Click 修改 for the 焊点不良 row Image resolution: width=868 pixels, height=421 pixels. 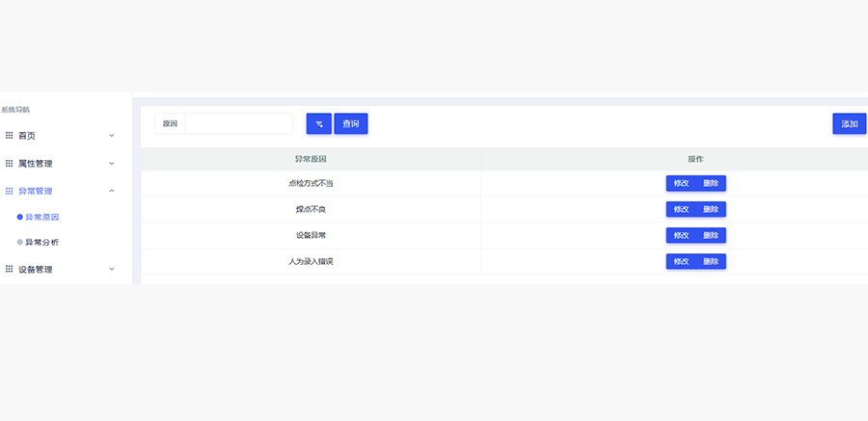681,209
